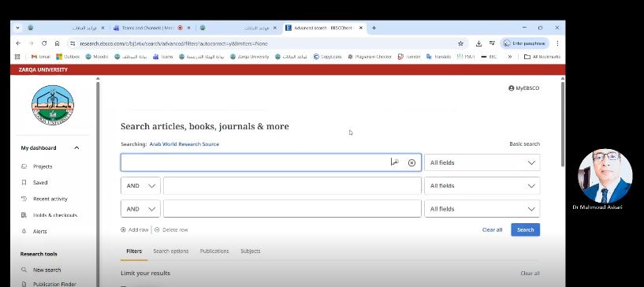This screenshot has width=644, height=287.
Task: Collapse the My dashboard section
Action: point(76,147)
